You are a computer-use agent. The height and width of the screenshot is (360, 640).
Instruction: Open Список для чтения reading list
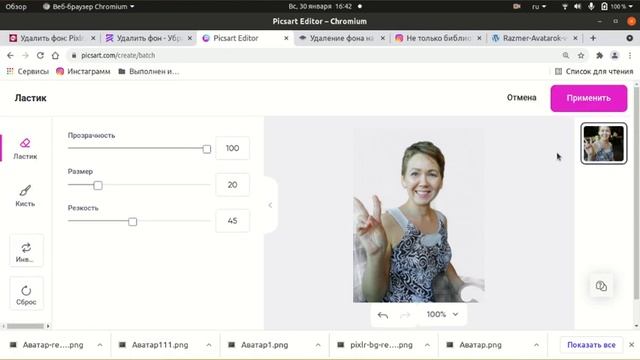pos(594,71)
